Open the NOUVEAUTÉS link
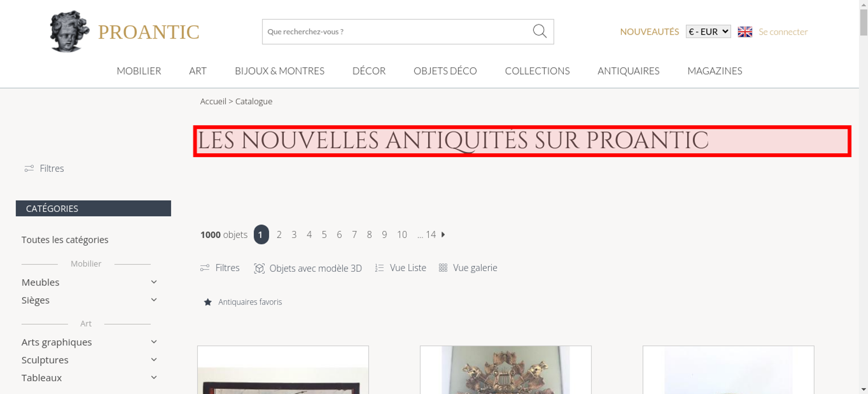This screenshot has height=394, width=868. tap(649, 32)
